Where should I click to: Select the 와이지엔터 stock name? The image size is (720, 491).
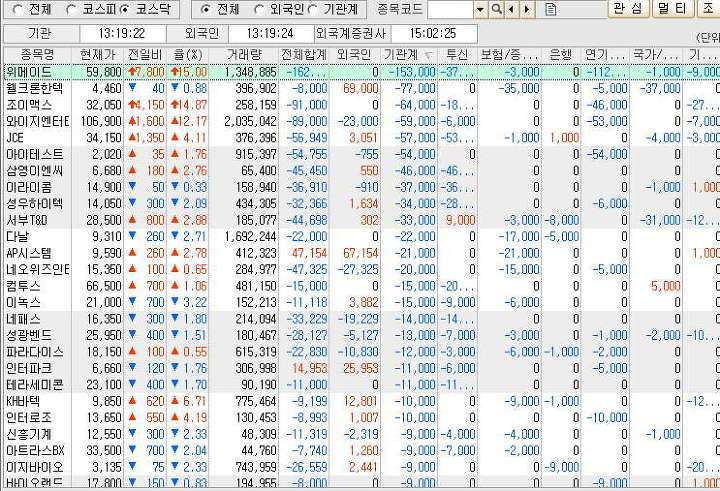[x=38, y=121]
